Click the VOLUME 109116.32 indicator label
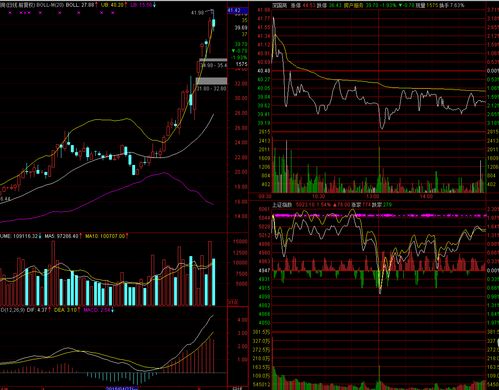Viewport: 499px width, 390px height. pyautogui.click(x=21, y=236)
